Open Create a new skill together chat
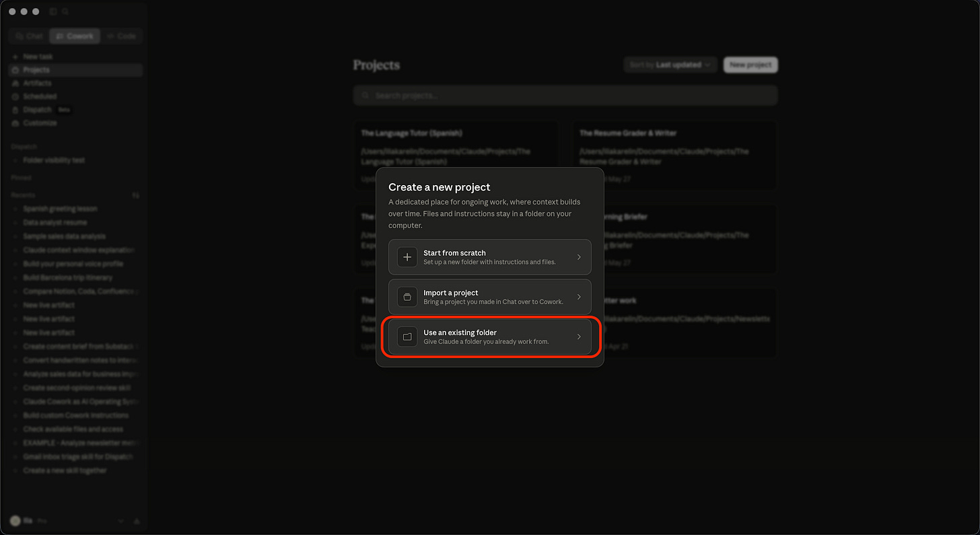This screenshot has height=535, width=980. (x=75, y=470)
